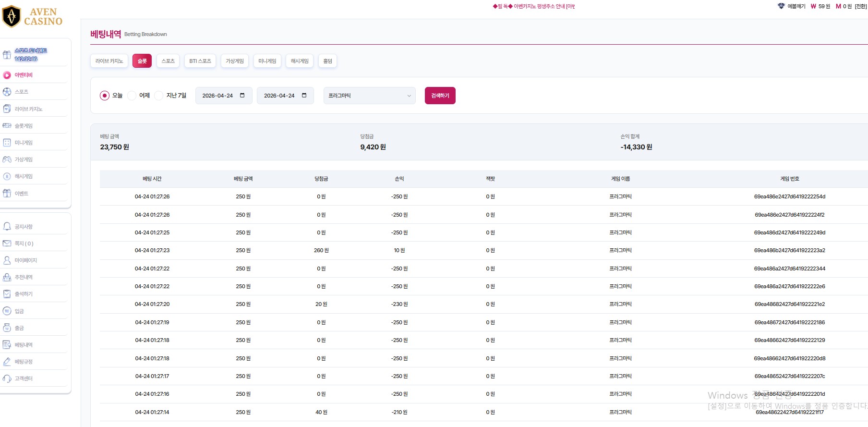Viewport: 868px width, 427px height.
Task: Select the 오늘 radio button
Action: point(105,96)
